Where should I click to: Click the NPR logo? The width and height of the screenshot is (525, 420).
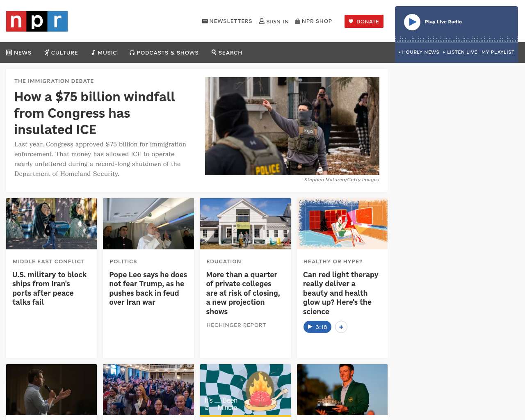[x=37, y=21]
